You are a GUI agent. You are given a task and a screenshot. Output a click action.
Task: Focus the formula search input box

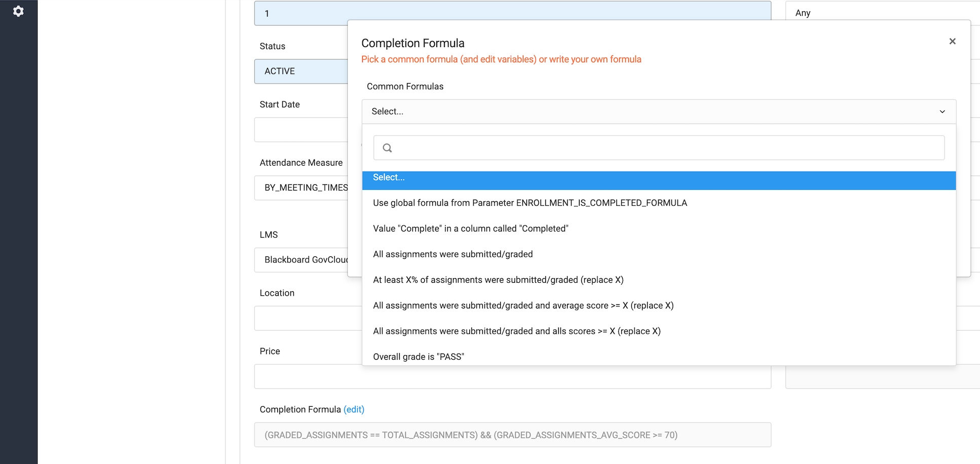pyautogui.click(x=608, y=147)
